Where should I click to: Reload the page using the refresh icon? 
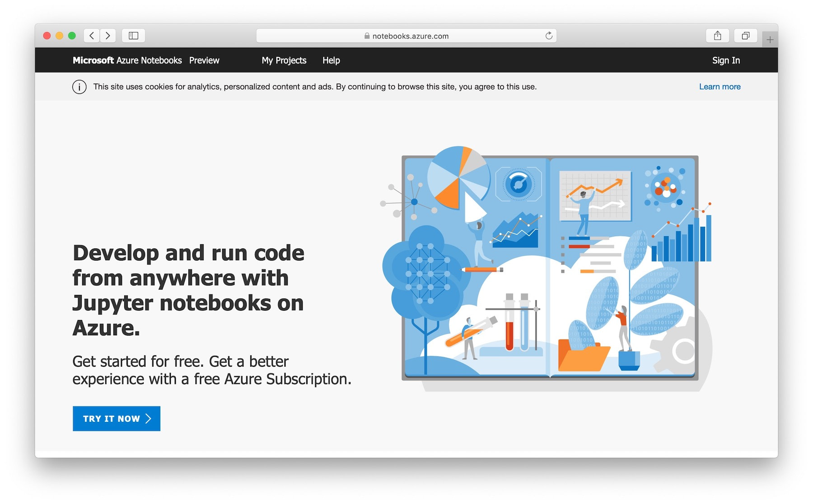[548, 35]
